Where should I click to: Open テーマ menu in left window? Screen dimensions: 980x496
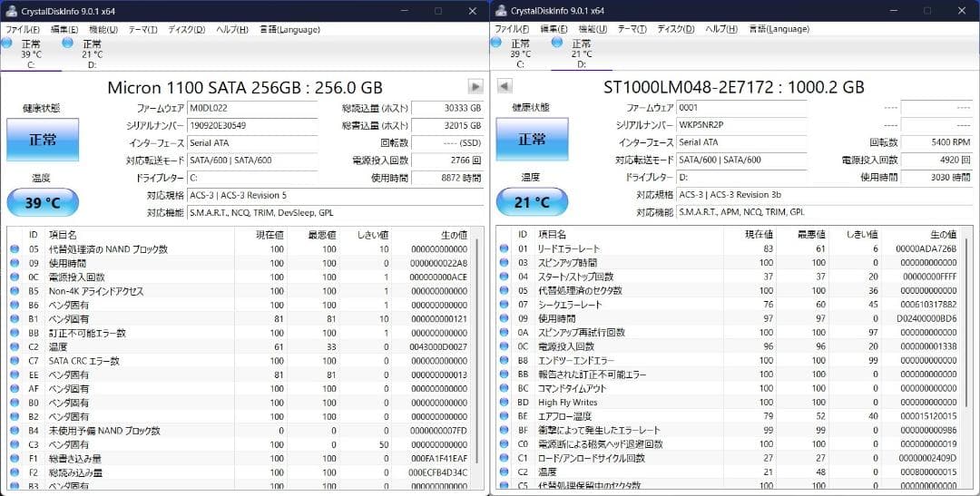click(x=143, y=29)
